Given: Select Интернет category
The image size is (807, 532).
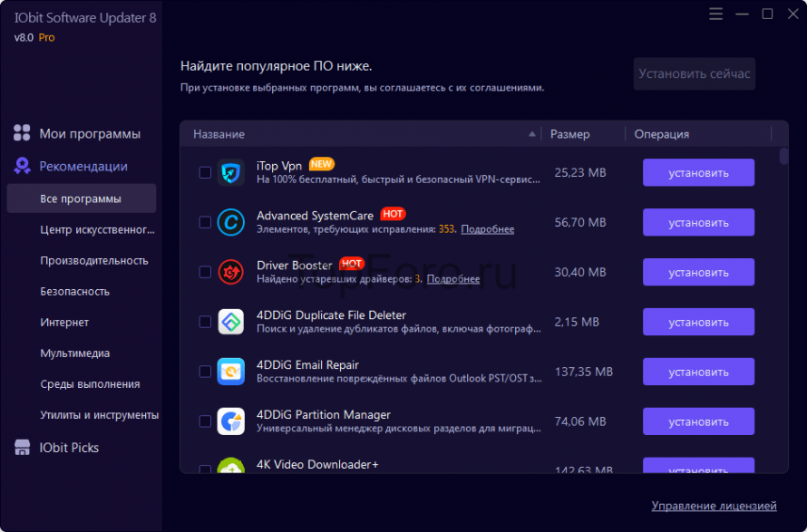Looking at the screenshot, I should tap(64, 322).
